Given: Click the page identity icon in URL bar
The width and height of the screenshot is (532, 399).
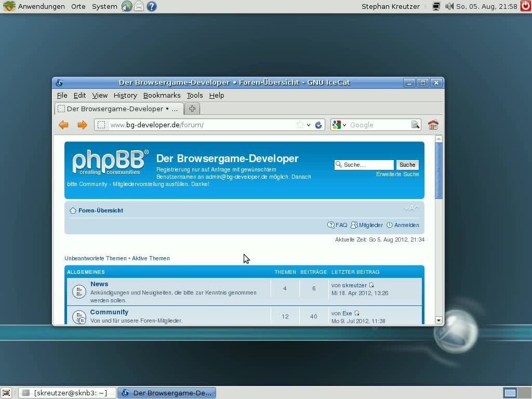Looking at the screenshot, I should (101, 125).
